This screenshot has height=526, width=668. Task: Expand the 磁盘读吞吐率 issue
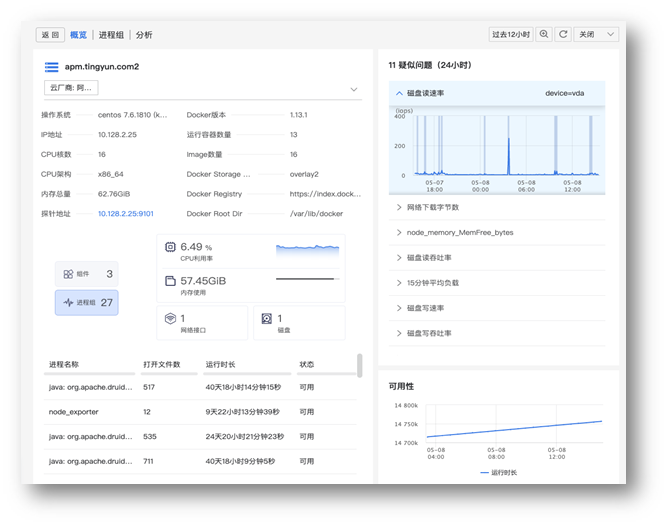coord(497,258)
